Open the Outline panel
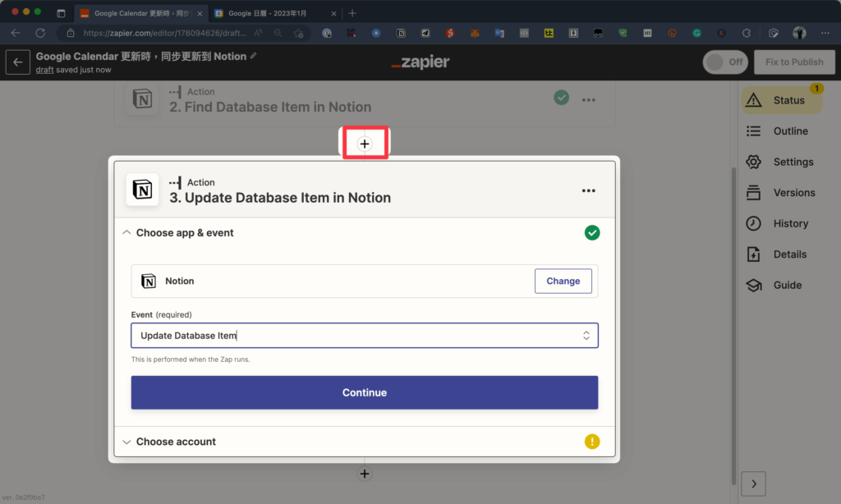Image resolution: width=841 pixels, height=504 pixels. point(778,131)
